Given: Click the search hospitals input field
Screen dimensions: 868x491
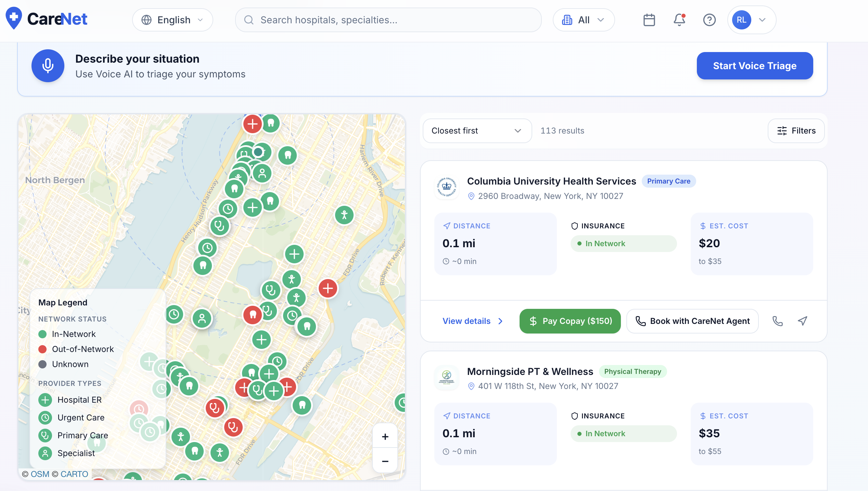Looking at the screenshot, I should (388, 20).
